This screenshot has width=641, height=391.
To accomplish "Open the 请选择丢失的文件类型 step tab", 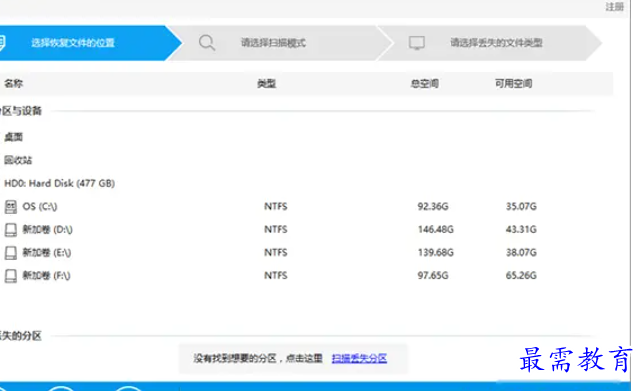I will (489, 43).
